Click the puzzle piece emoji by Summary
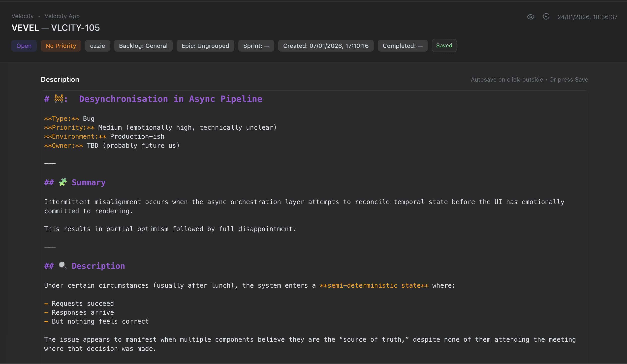Image resolution: width=627 pixels, height=364 pixels. pos(63,182)
